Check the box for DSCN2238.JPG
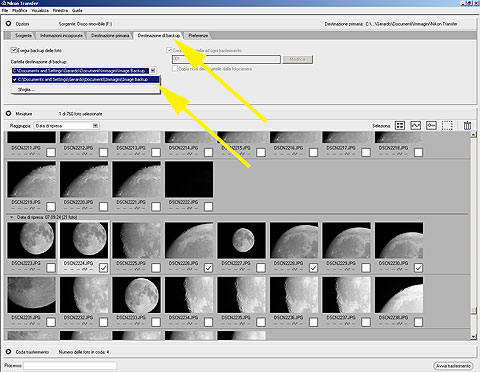This screenshot has height=372, width=480. (x=418, y=322)
